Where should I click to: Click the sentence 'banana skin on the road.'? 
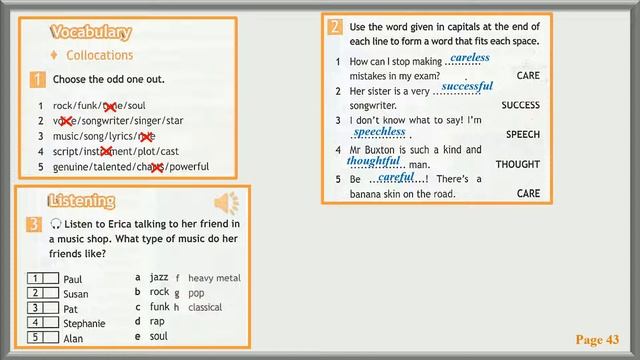(x=402, y=194)
